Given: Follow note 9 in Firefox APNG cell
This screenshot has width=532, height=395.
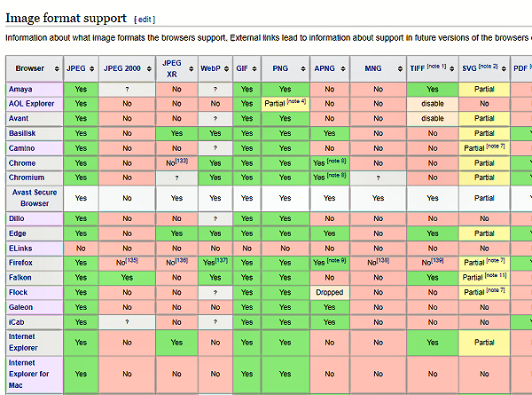Looking at the screenshot, I should click(x=336, y=260).
